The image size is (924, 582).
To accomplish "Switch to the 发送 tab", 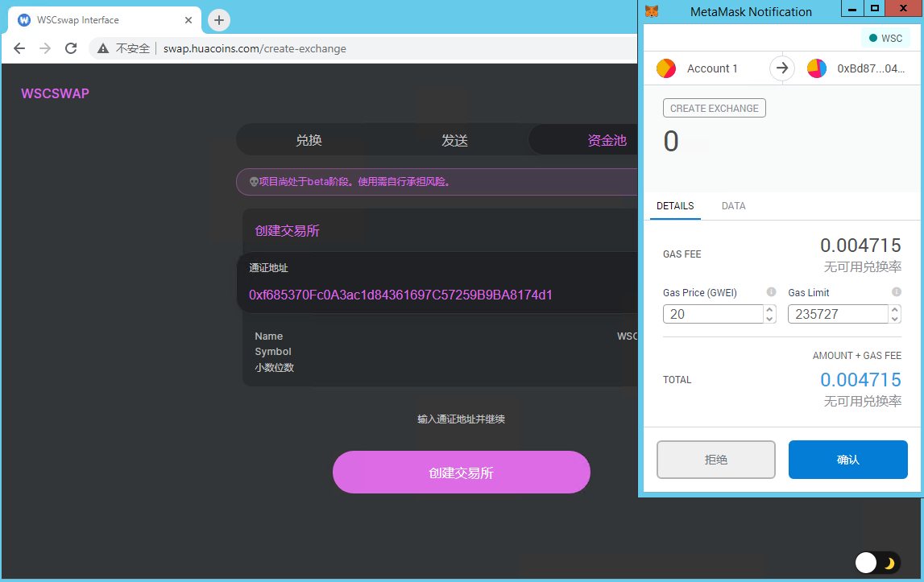I will [454, 140].
